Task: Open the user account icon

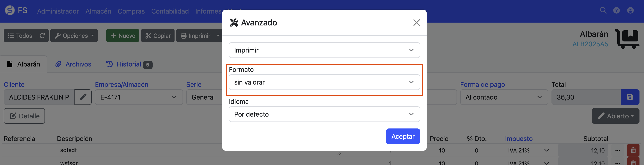Action: (630, 10)
